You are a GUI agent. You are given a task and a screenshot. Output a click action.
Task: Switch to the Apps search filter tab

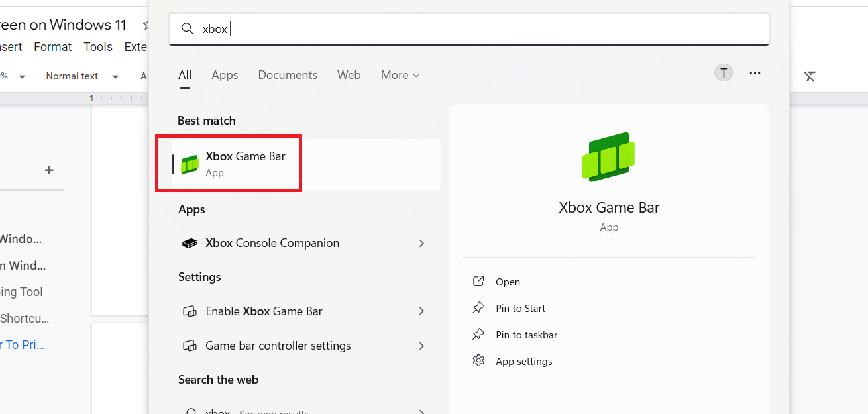click(x=225, y=75)
